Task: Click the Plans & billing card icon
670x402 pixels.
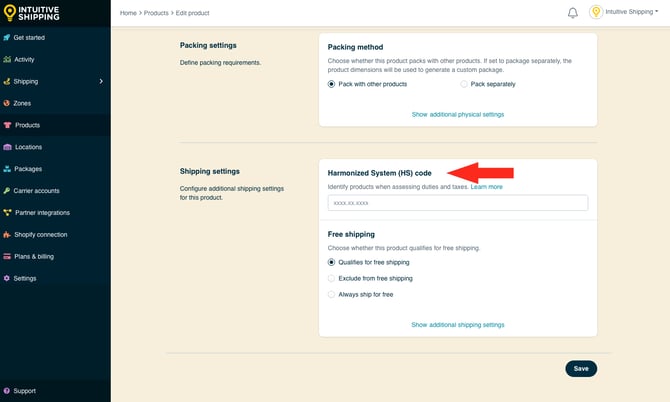Action: (x=7, y=256)
